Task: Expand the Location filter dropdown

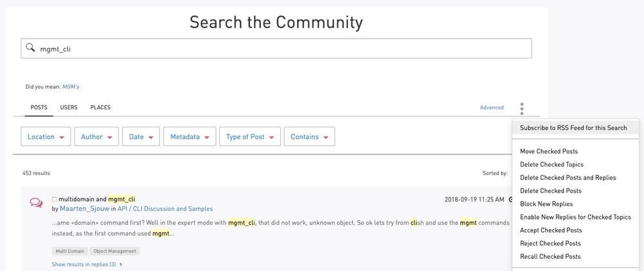Action: pos(46,136)
